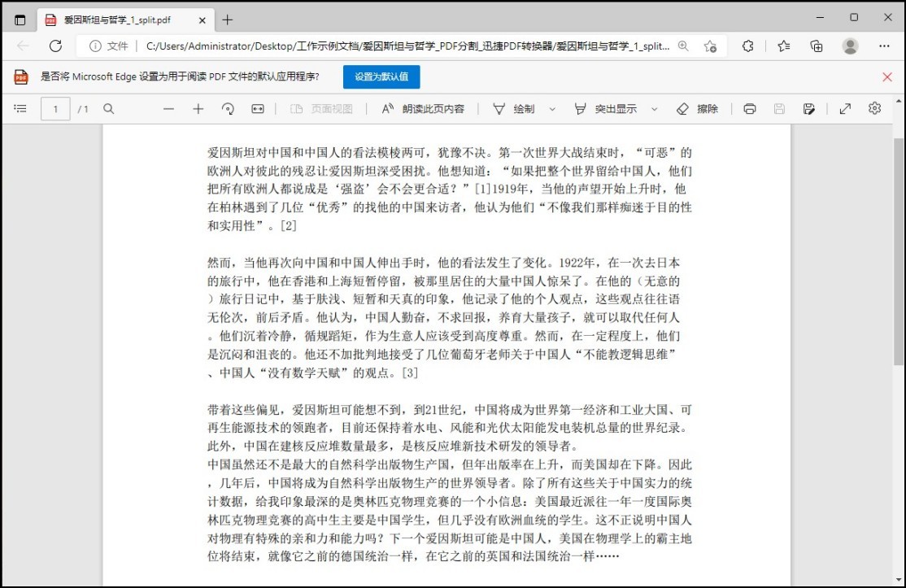Print the PDF document

coord(748,107)
